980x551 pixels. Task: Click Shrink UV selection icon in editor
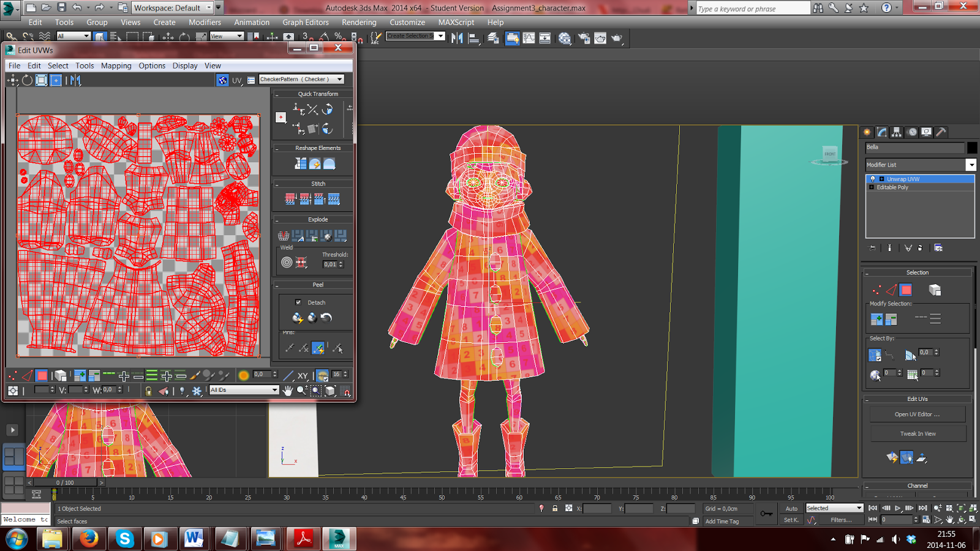[94, 375]
